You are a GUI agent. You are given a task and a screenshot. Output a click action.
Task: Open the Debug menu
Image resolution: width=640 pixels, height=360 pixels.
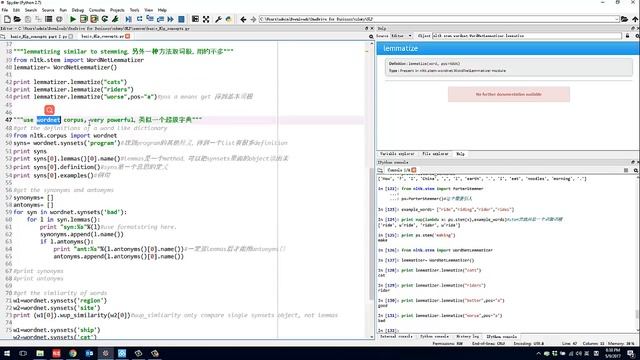tap(78, 10)
